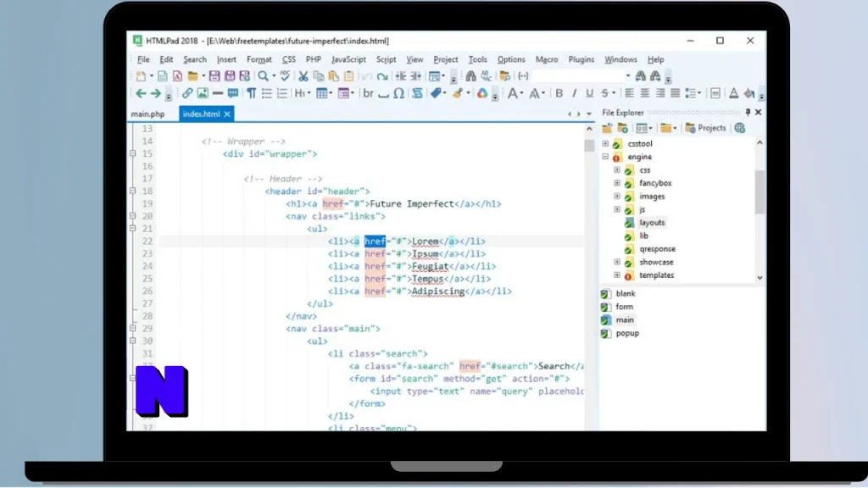This screenshot has height=488, width=868.
Task: Expand the templates folder
Action: tap(617, 274)
